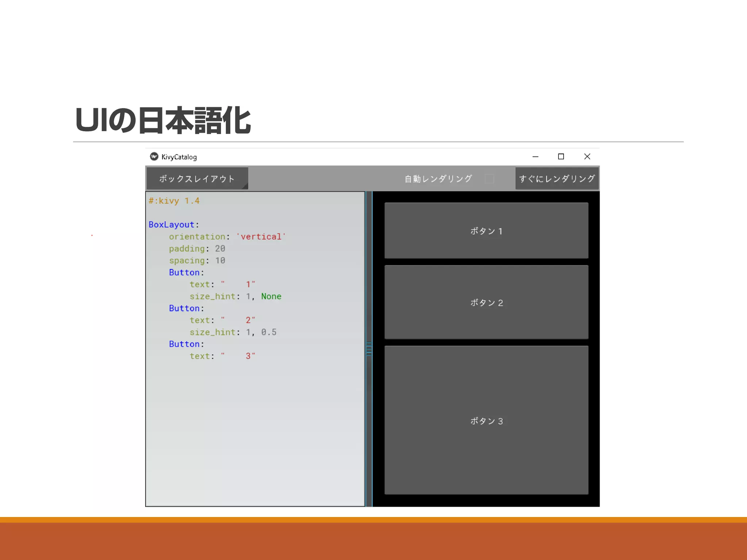Click the ボタン 3 preview button
Viewport: 747px width, 560px height.
[x=486, y=420]
